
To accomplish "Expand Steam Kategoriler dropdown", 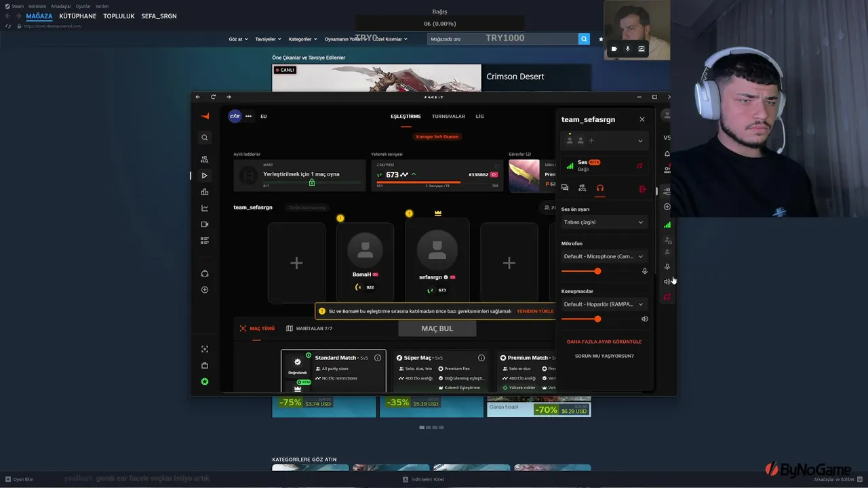I will pos(302,39).
